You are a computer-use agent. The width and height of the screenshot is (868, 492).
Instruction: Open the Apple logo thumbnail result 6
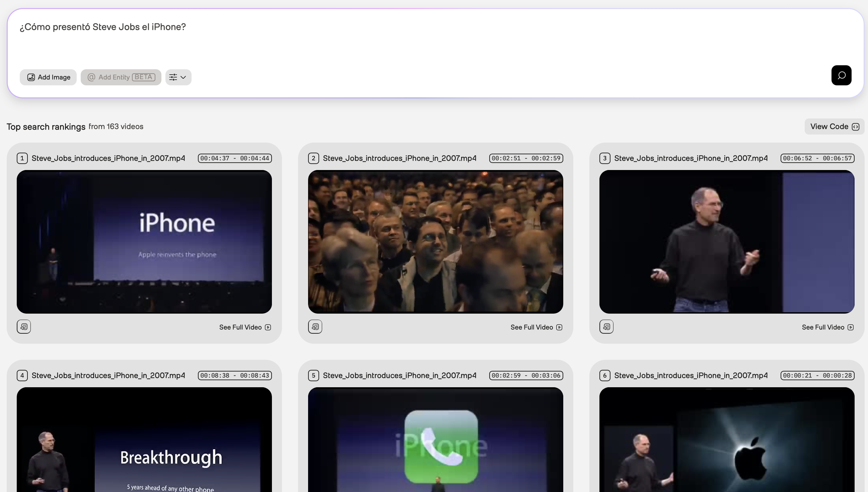click(727, 439)
